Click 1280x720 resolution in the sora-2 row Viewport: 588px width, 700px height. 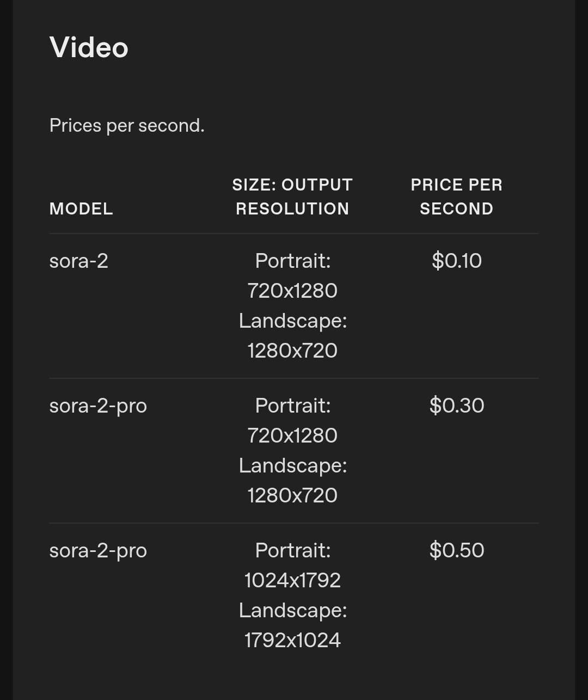(292, 351)
